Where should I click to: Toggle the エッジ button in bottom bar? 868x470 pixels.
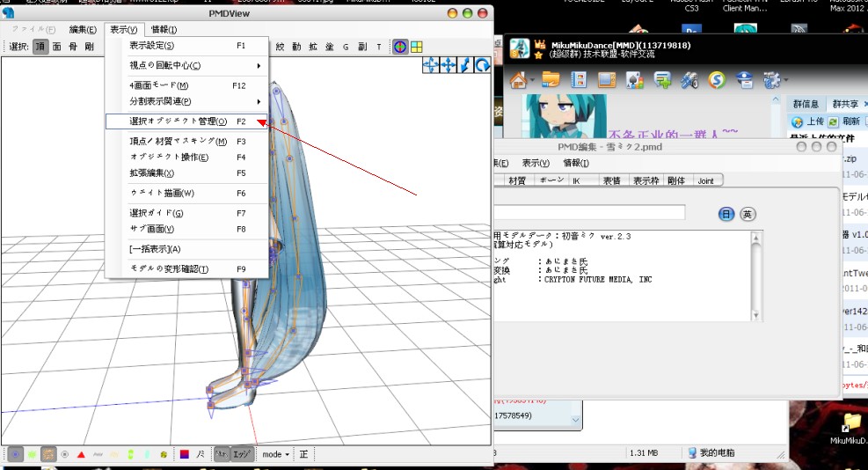tap(242, 454)
